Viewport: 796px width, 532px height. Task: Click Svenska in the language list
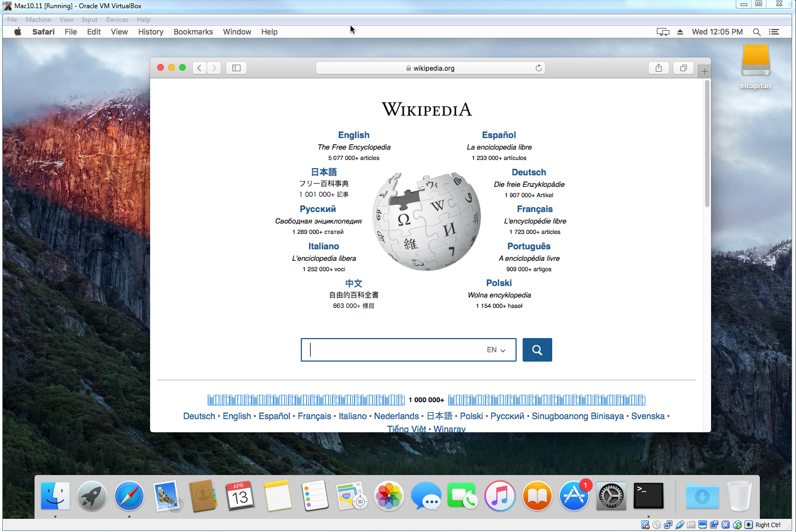[648, 416]
